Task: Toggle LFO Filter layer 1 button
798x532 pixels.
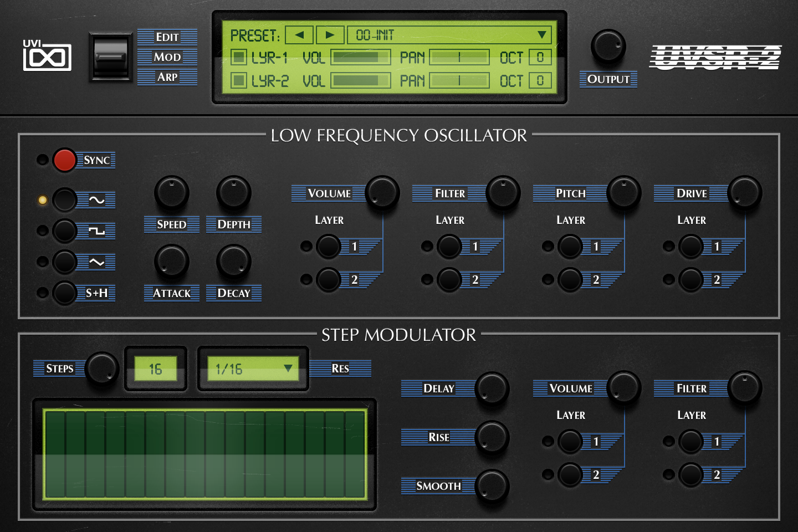Action: 449,247
